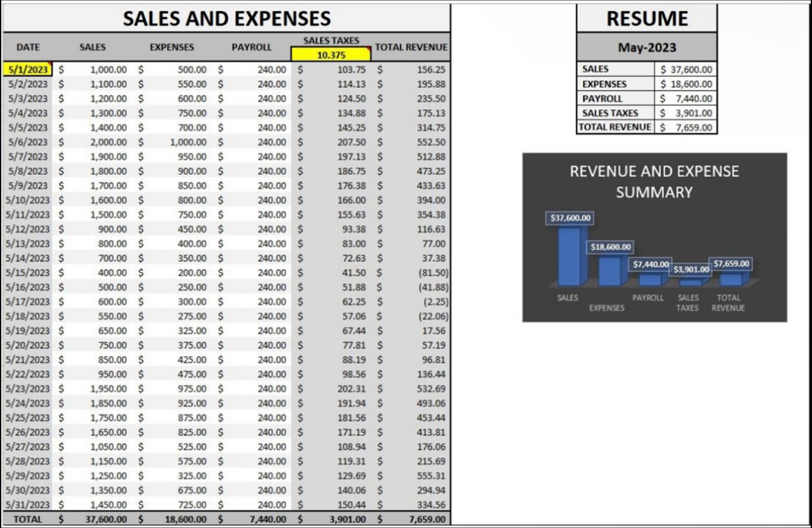Select the PAYROLL column header

coord(252,47)
